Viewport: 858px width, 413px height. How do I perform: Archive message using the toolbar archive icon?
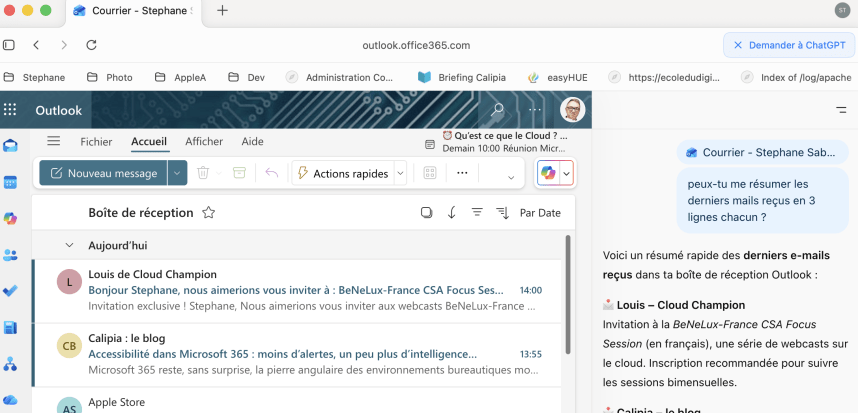[x=239, y=173]
